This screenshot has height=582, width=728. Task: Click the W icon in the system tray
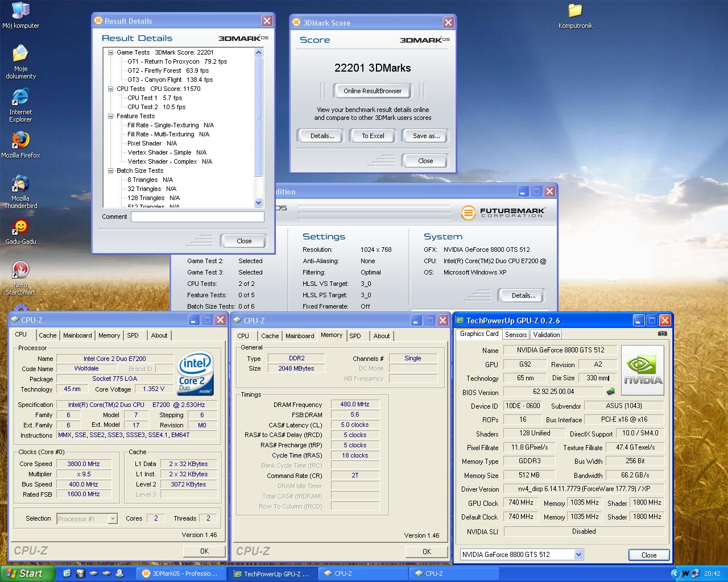686,573
